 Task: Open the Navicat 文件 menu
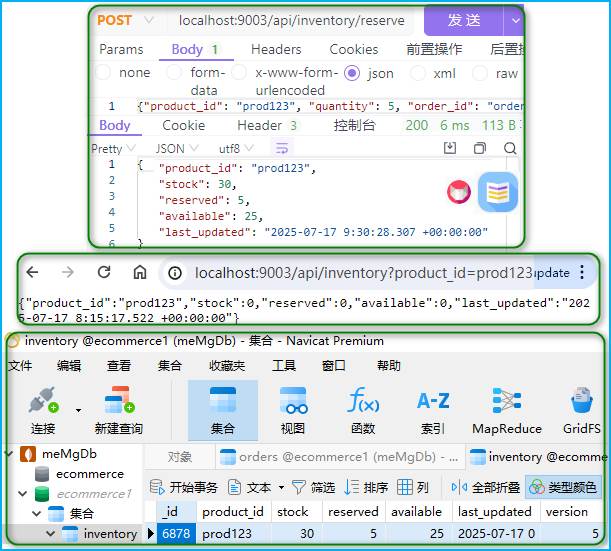point(20,366)
